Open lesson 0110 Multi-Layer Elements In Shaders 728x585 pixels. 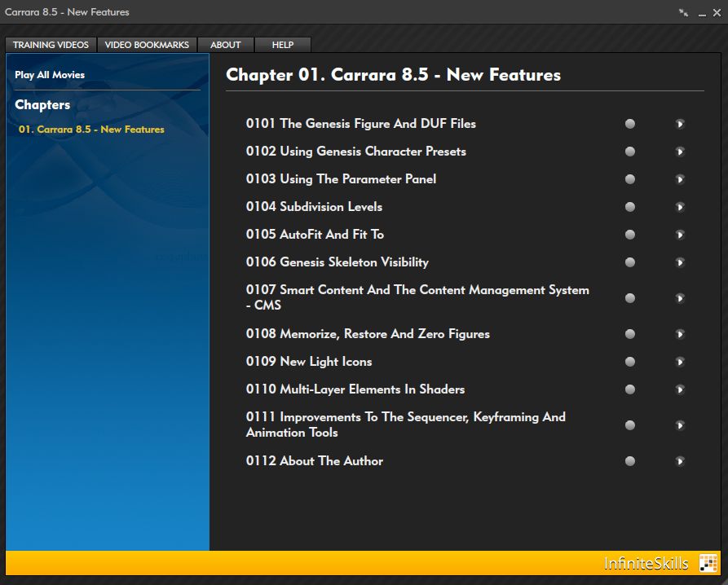click(355, 389)
